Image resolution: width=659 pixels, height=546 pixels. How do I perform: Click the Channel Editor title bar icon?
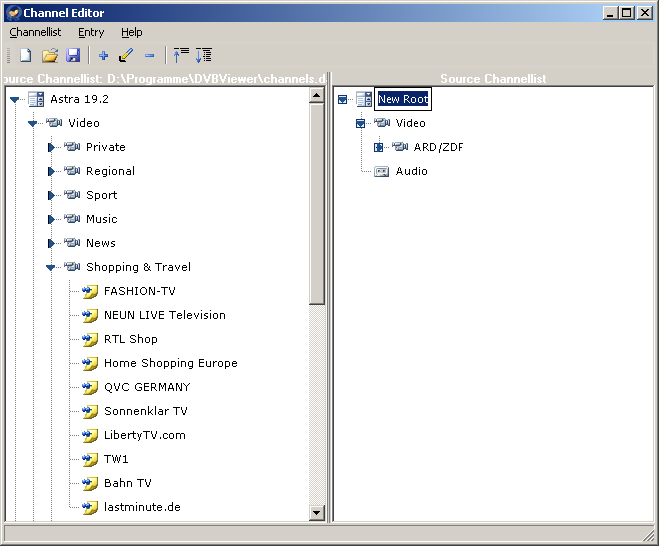coord(14,13)
